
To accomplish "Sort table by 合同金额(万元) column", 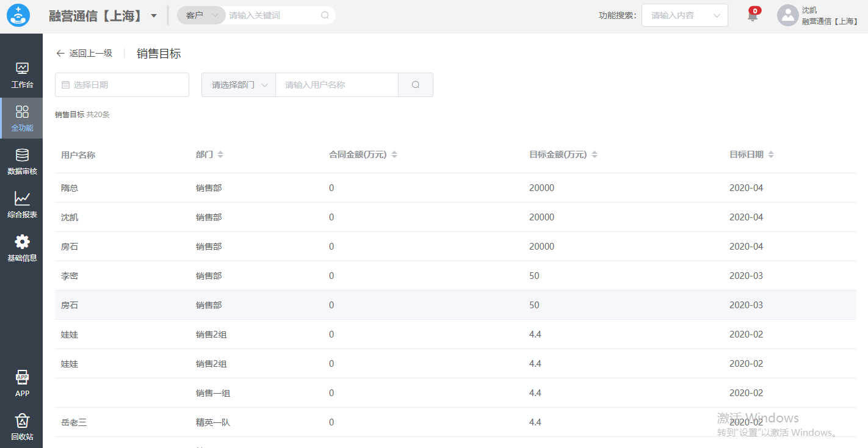I will click(x=394, y=155).
